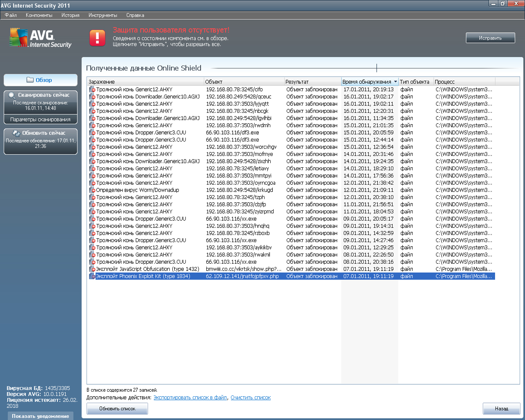
Task: Click threat icon for the worcxhgv row
Action: coord(92,147)
